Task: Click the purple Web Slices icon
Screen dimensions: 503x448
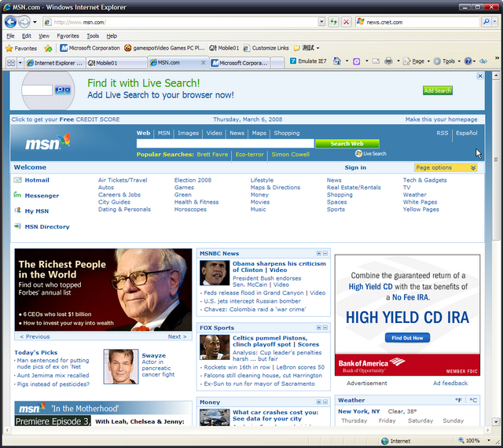Action: click(x=356, y=61)
